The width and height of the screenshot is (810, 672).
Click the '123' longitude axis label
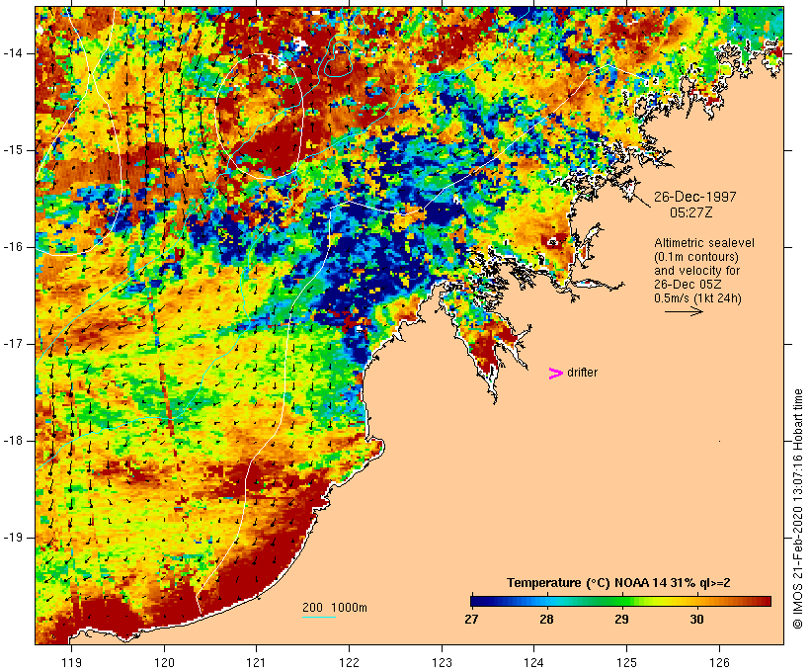[442, 662]
